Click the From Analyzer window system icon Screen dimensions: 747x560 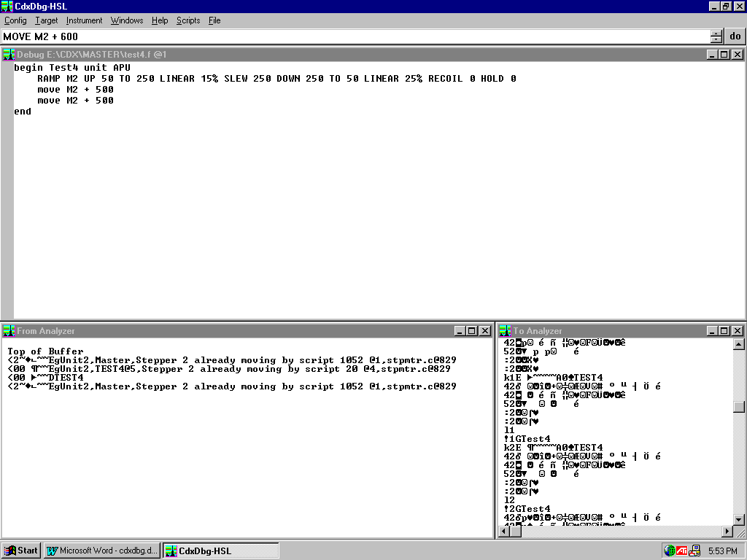click(x=9, y=330)
